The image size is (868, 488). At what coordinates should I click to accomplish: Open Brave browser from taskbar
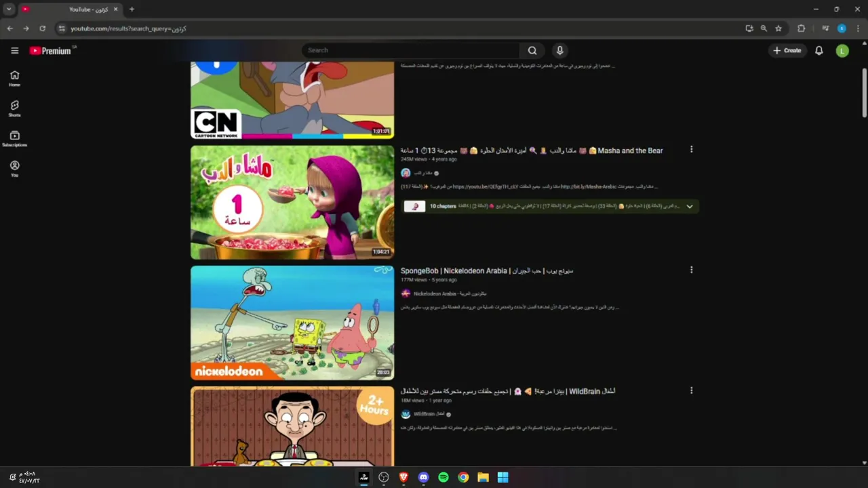[403, 477]
